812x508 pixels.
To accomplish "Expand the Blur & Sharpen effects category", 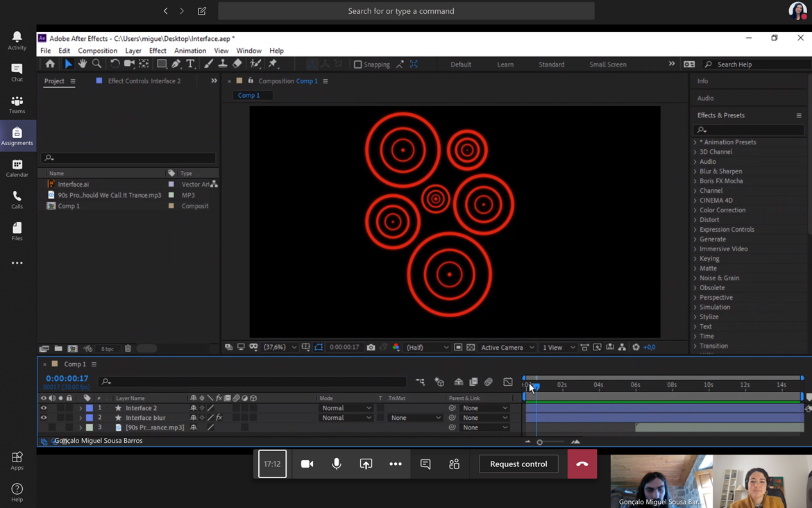I will pos(695,171).
